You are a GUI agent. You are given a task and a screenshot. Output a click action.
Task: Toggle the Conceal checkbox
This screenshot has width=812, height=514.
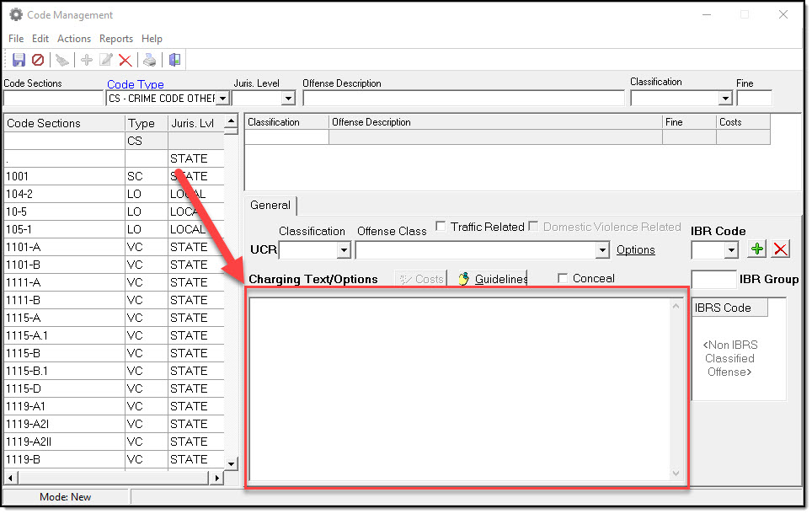click(x=563, y=278)
